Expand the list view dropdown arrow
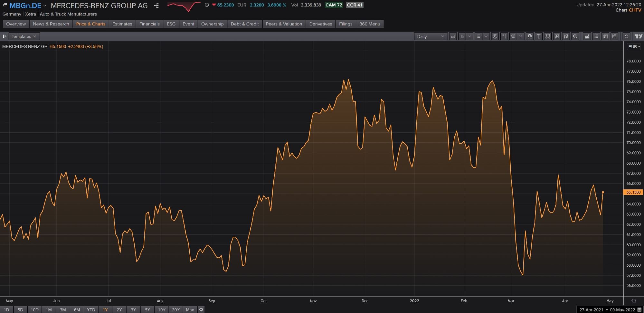Viewport: 644px width, 313px height. [486, 36]
